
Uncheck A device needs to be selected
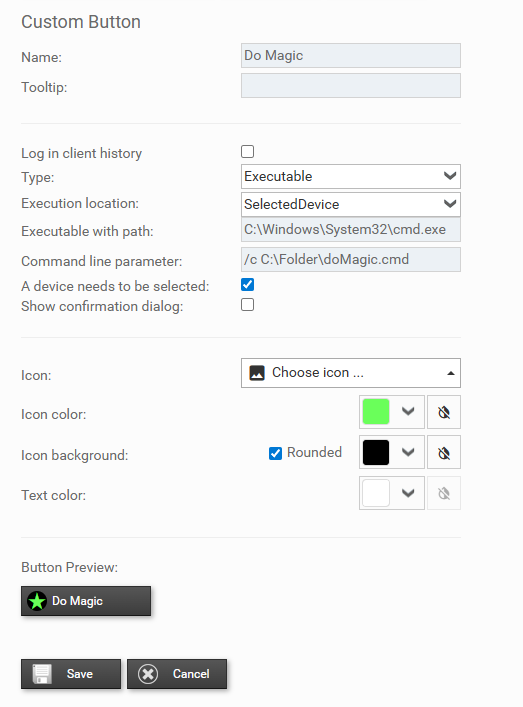coord(248,285)
